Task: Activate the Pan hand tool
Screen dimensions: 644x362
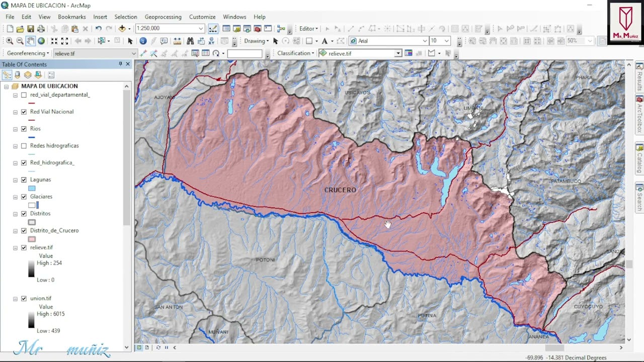Action: pos(31,41)
